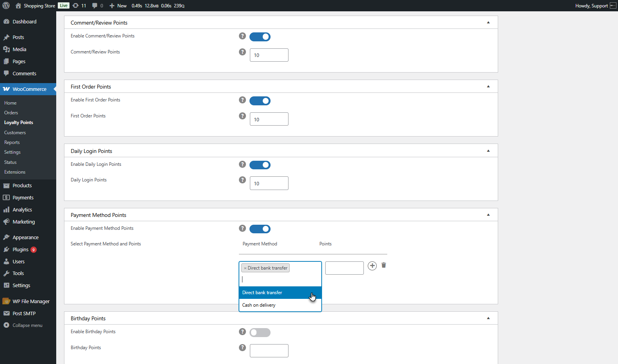Collapse the admin sidebar menu
This screenshot has width=618, height=364.
click(x=28, y=325)
